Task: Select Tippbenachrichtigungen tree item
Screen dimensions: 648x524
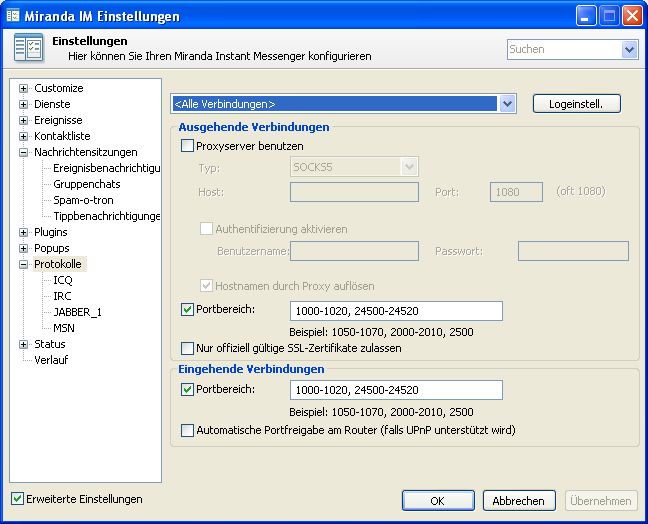Action: click(107, 216)
